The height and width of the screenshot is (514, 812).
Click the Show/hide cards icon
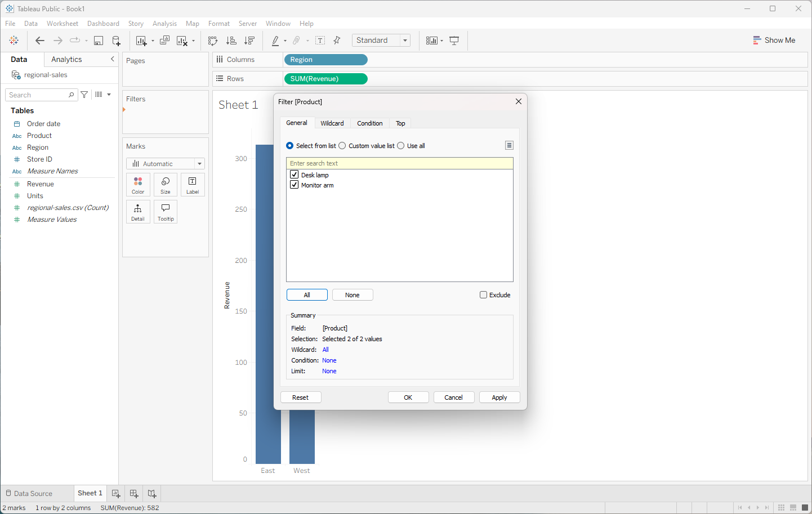432,41
